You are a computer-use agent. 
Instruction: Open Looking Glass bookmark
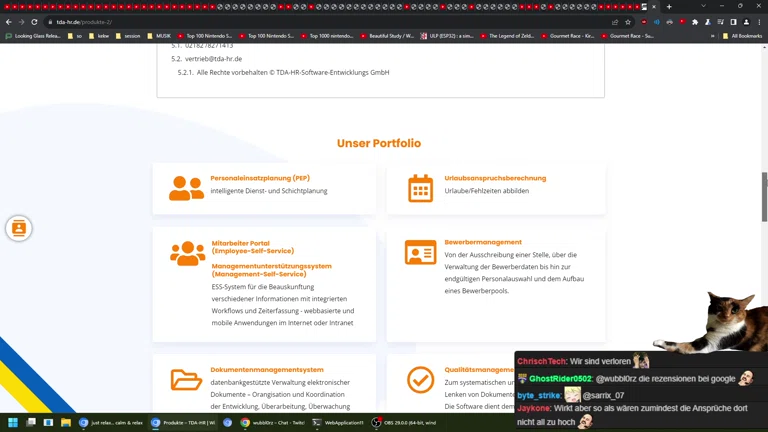coord(33,36)
